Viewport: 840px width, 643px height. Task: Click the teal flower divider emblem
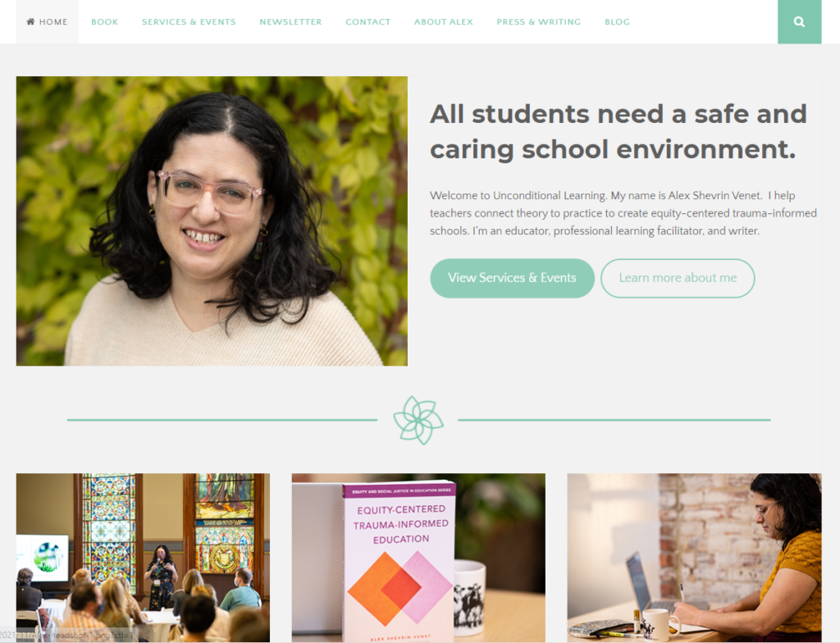point(418,420)
